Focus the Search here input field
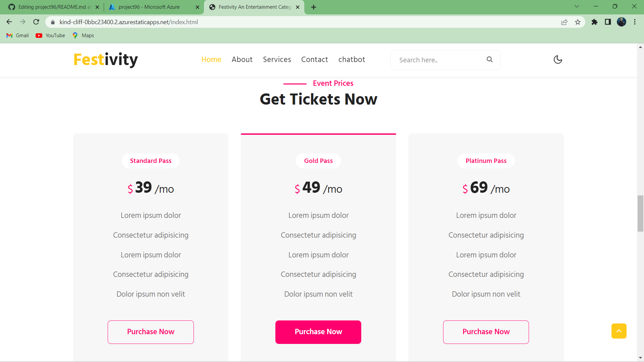644x362 pixels. (439, 60)
